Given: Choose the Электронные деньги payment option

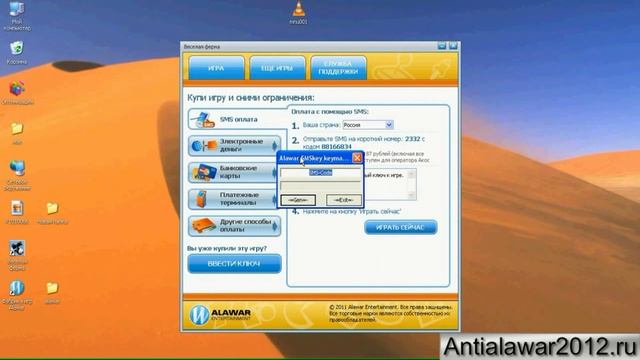Looking at the screenshot, I should click(234, 146).
